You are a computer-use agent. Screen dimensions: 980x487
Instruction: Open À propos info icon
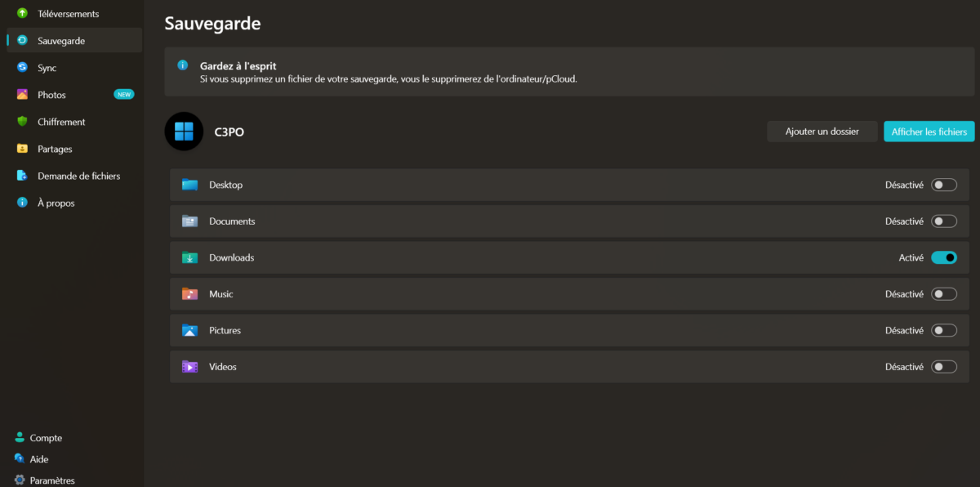20,202
